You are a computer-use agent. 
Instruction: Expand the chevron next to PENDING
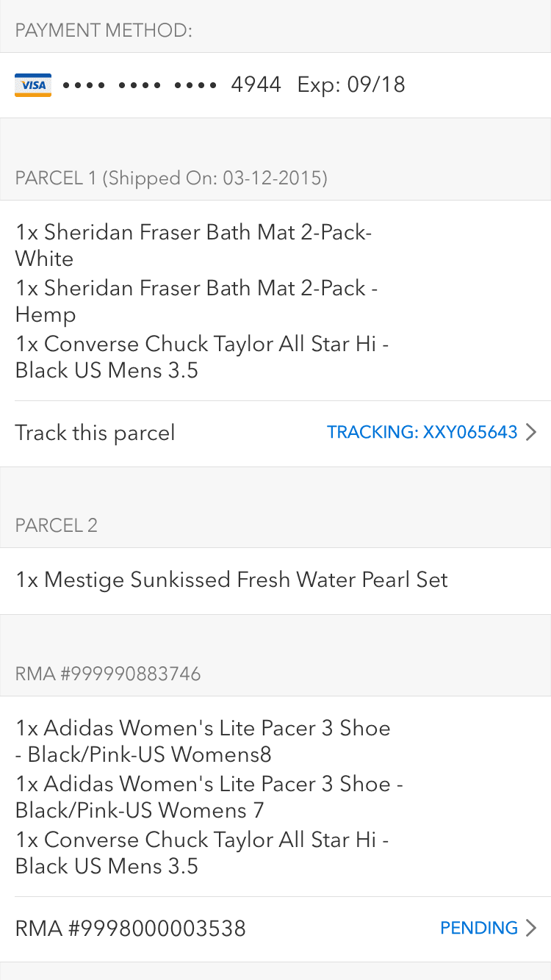531,929
